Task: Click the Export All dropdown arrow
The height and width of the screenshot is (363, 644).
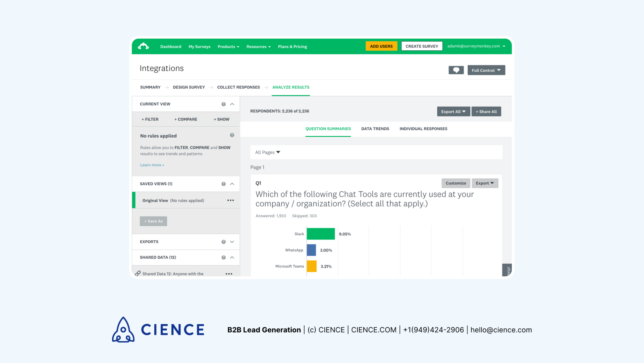Action: click(x=464, y=111)
